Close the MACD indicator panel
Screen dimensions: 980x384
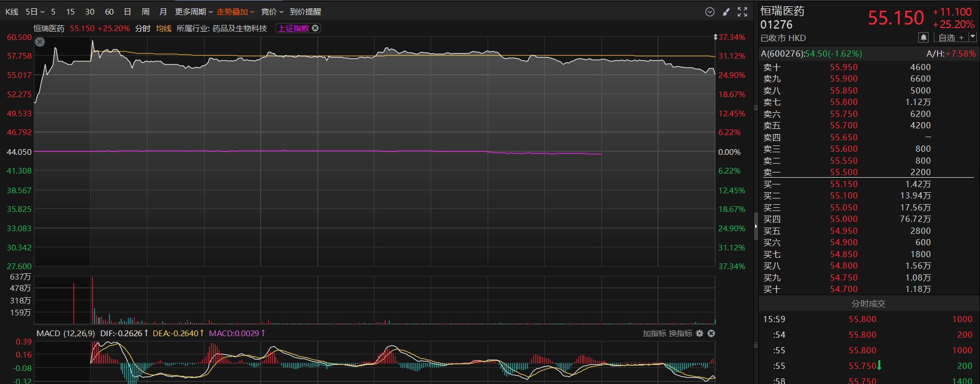pos(711,334)
